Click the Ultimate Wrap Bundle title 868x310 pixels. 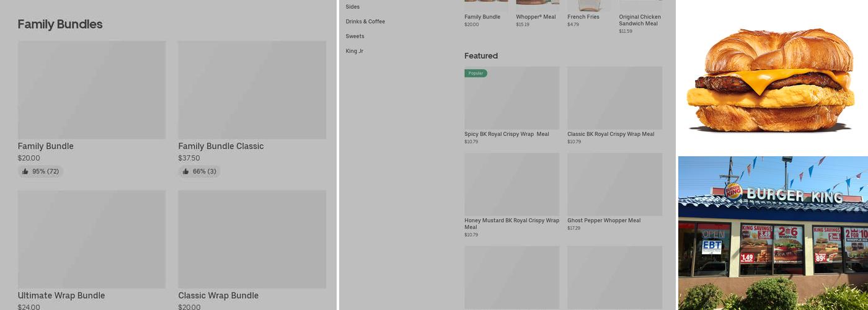[61, 296]
